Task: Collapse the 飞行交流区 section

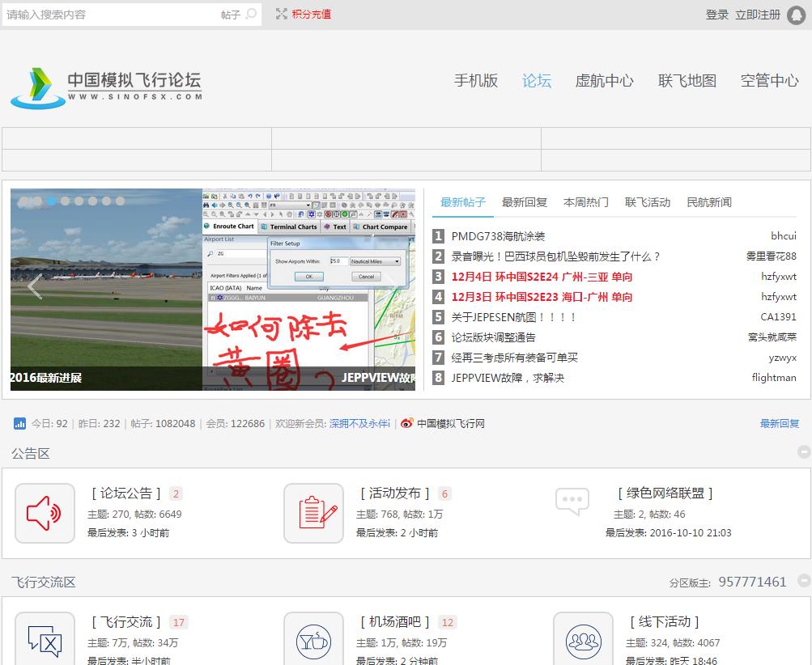Action: pyautogui.click(x=804, y=581)
